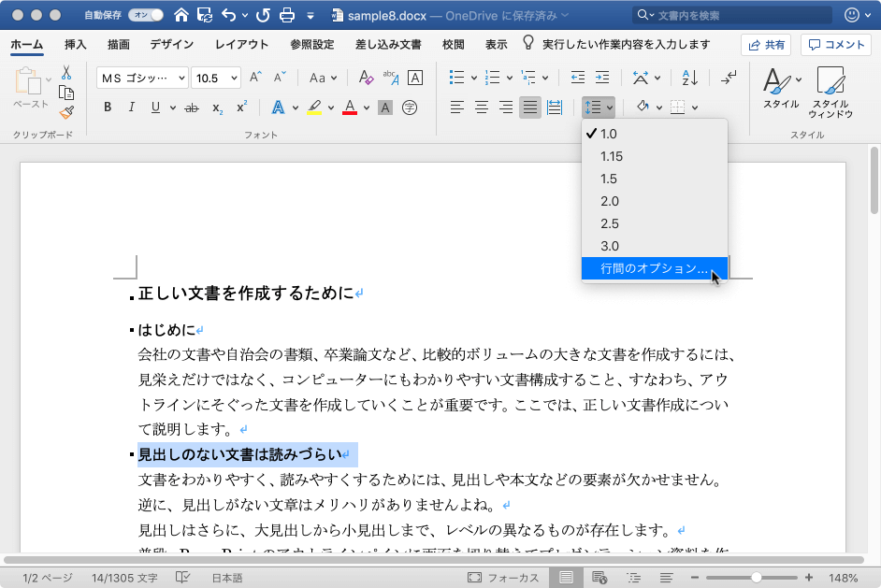Click the vertical scrollbar thumb
881x588 pixels.
pyautogui.click(x=874, y=180)
